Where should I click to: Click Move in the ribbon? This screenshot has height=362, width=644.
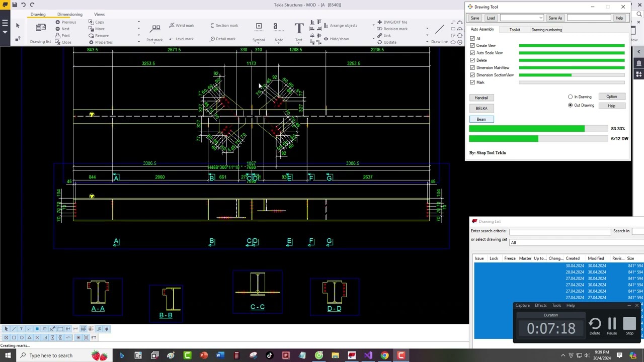point(97,29)
